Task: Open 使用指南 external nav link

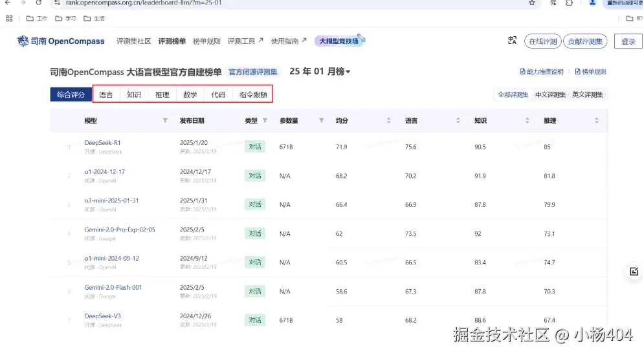Action: point(288,41)
